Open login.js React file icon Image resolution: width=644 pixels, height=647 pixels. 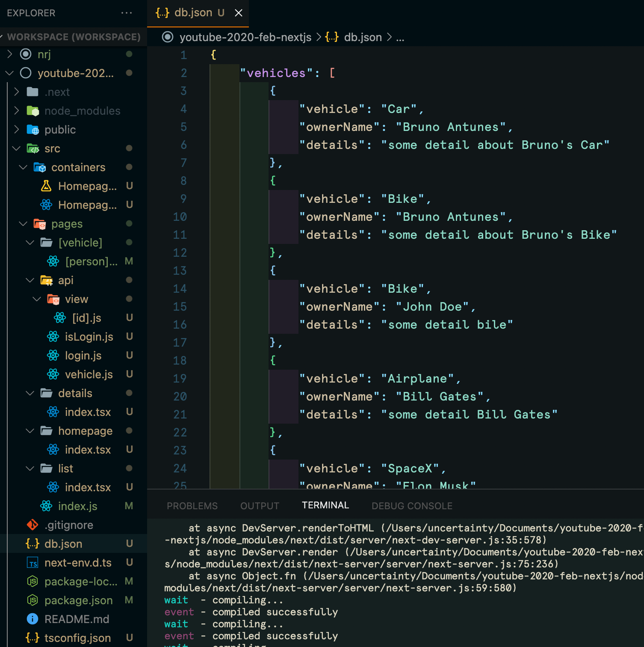tap(53, 355)
